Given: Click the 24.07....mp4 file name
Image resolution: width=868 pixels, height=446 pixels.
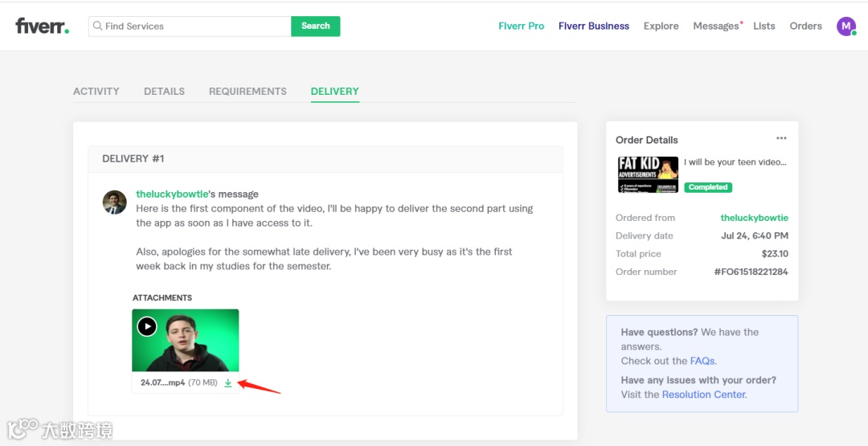Looking at the screenshot, I should (162, 383).
